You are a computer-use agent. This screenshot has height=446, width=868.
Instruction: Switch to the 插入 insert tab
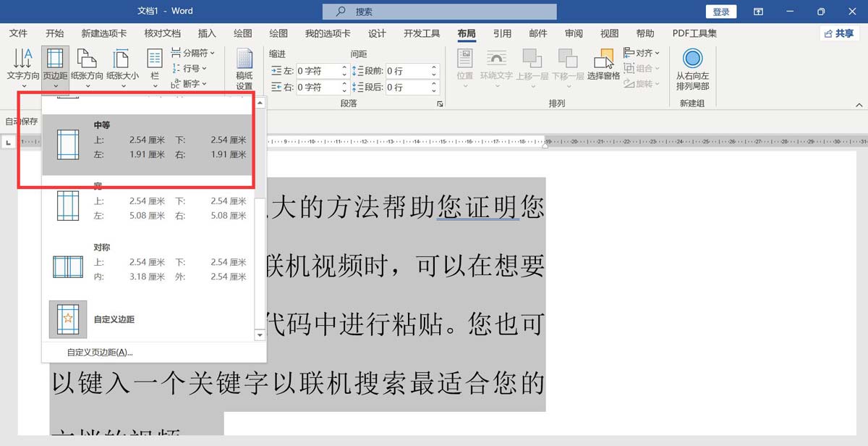[x=207, y=33]
